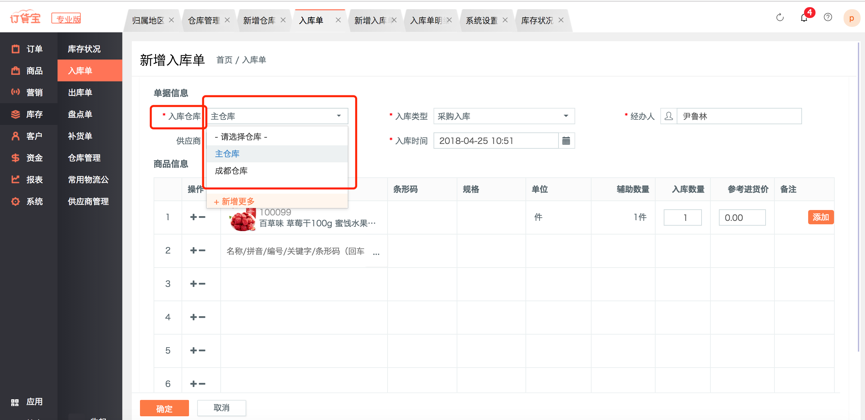The height and width of the screenshot is (420, 865).
Task: Click the 入库数量 input field
Action: pyautogui.click(x=683, y=217)
